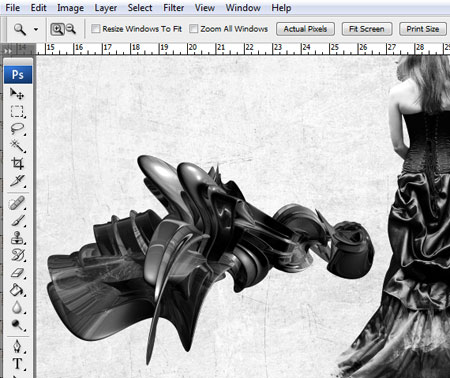
Task: Pick the Crop tool
Action: 17,163
